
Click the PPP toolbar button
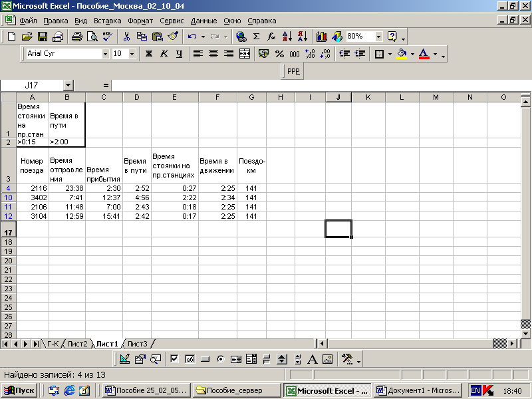pos(293,71)
